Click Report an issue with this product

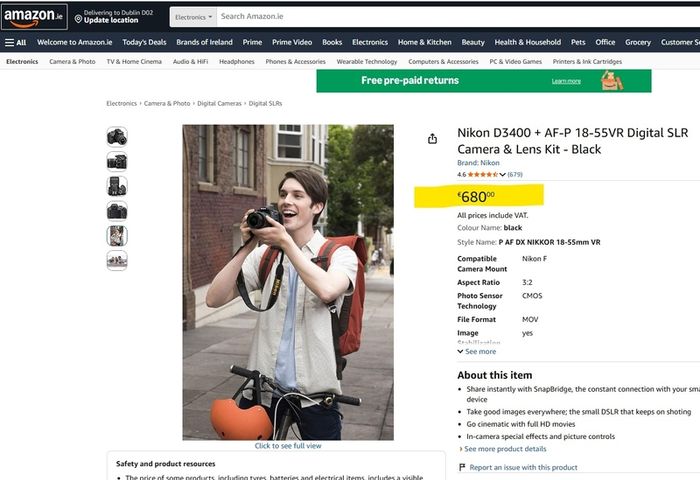[x=523, y=467]
